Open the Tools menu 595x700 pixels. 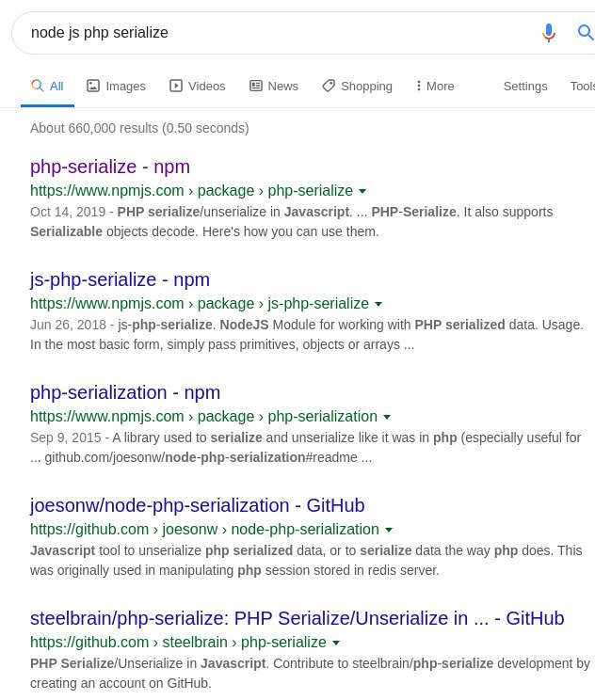(583, 87)
